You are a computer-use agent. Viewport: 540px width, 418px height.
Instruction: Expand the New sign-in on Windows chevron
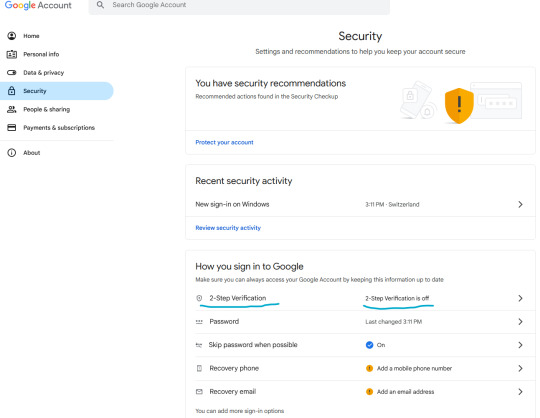coord(520,205)
